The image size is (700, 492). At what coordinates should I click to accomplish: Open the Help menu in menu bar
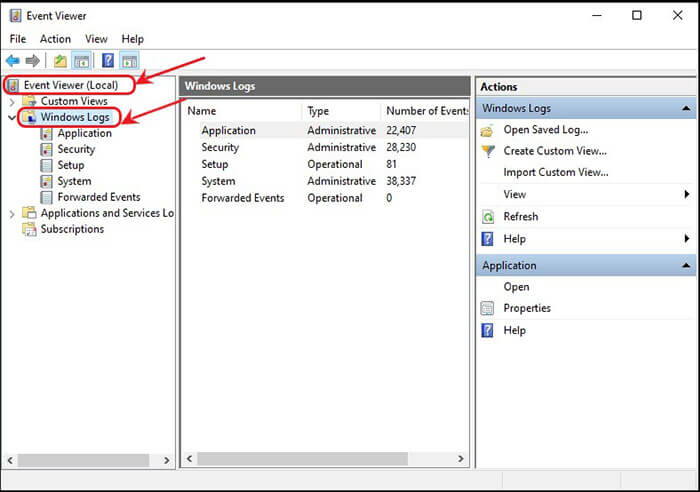pos(133,39)
